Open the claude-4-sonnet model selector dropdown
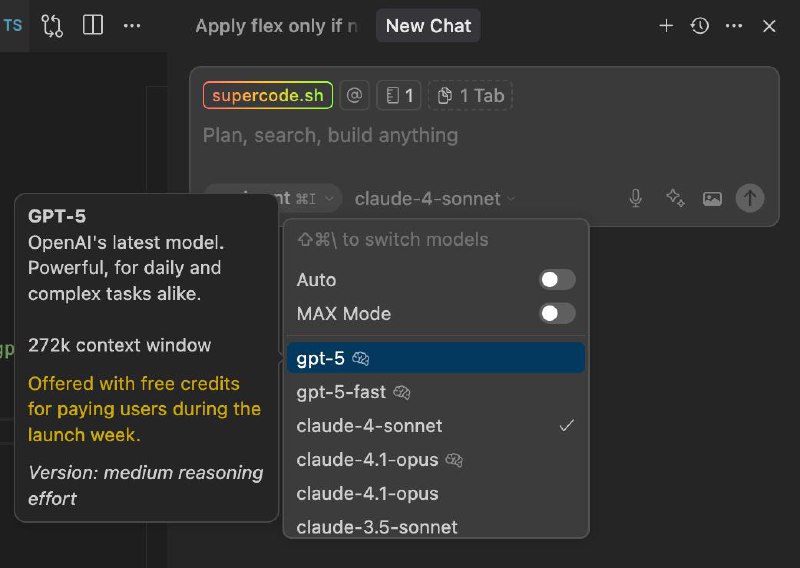Viewport: 800px width, 568px height. (435, 199)
